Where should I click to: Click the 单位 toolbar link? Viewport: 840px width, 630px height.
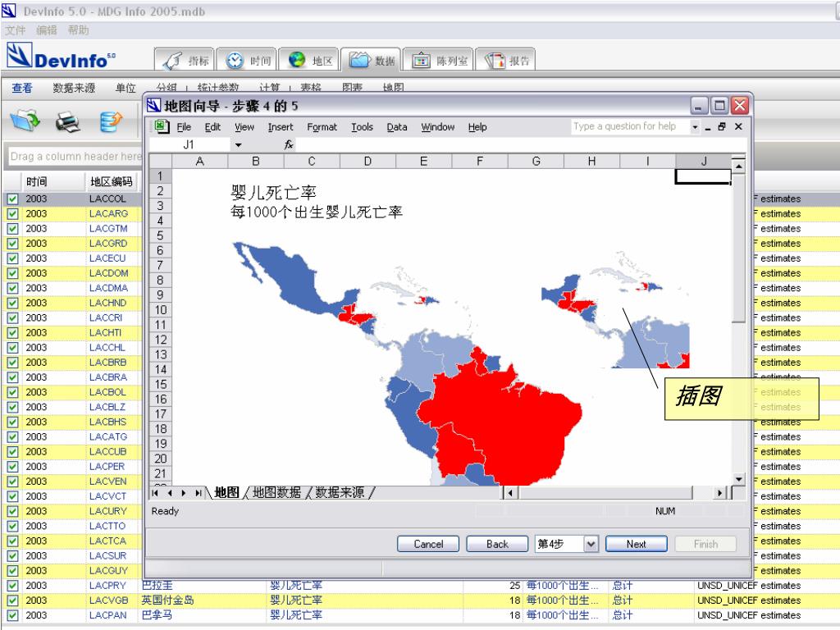(126, 88)
